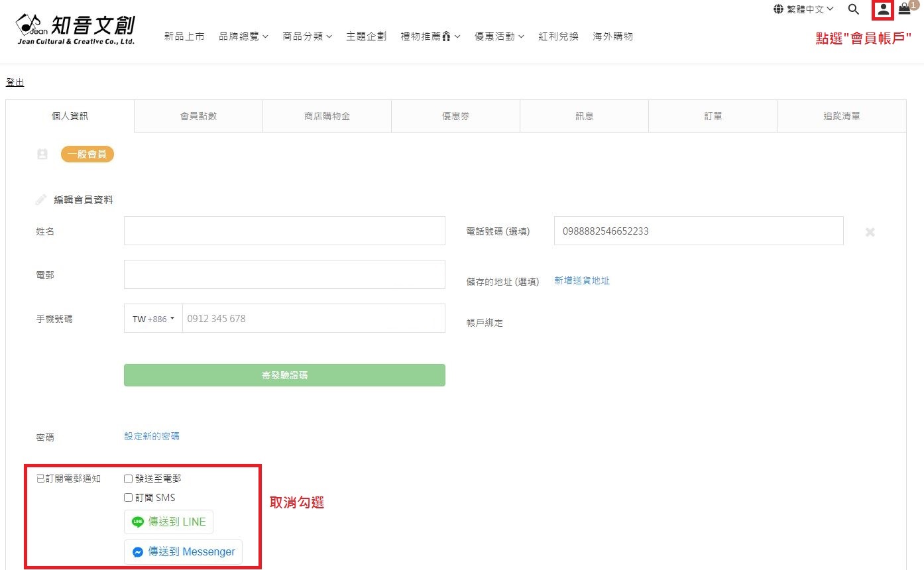Switch to the 會員點數 tab
Viewport: 924px width, 570px height.
[198, 116]
